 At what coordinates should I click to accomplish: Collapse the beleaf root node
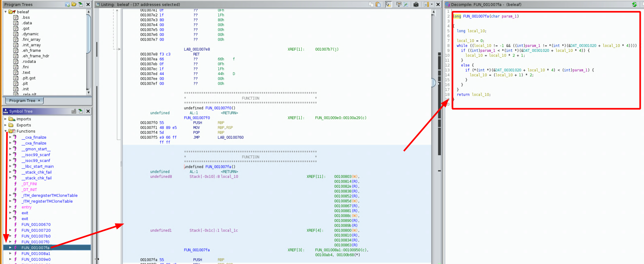click(x=5, y=12)
